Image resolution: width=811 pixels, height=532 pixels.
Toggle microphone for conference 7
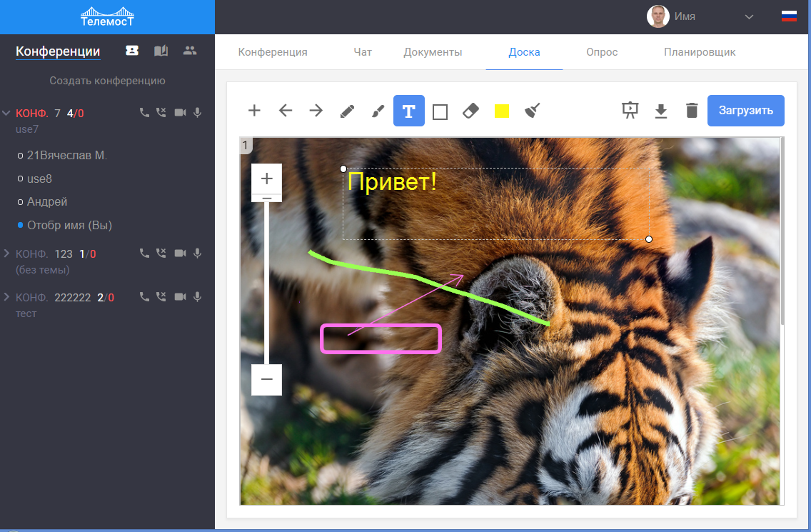point(198,113)
